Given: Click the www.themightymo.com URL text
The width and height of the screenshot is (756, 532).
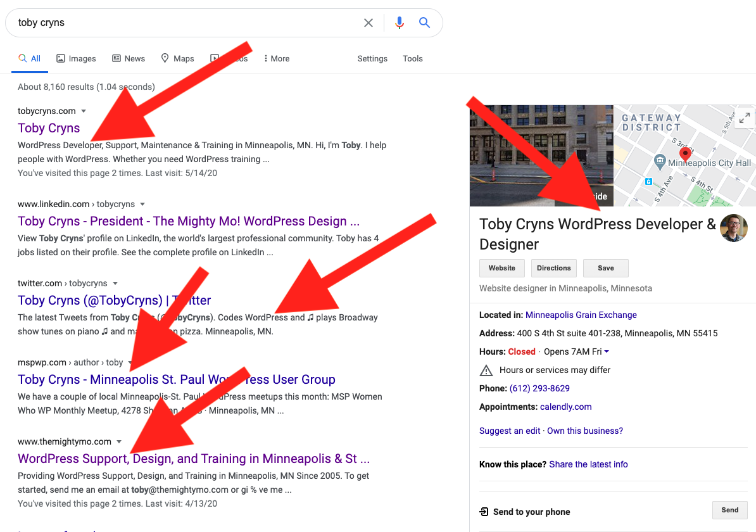Looking at the screenshot, I should (65, 441).
